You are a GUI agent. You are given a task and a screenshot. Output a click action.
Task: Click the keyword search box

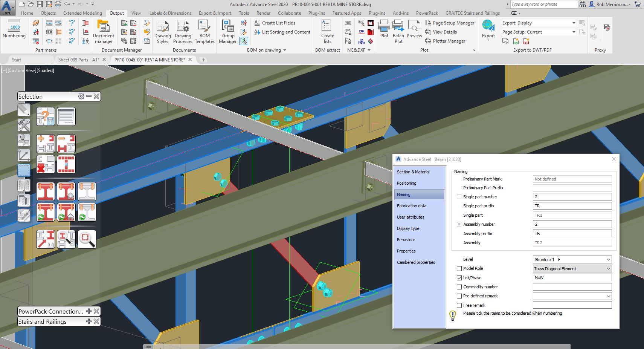[x=543, y=4]
